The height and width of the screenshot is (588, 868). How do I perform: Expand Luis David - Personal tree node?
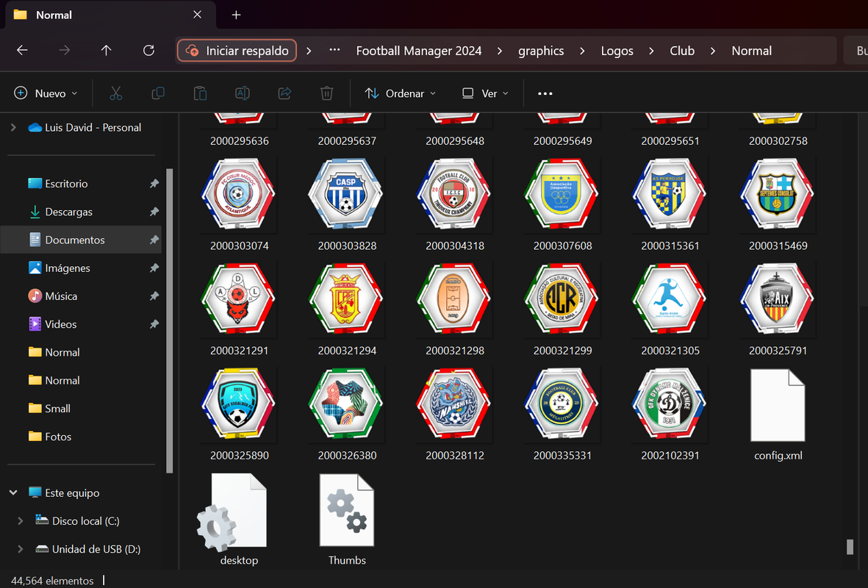[x=13, y=127]
